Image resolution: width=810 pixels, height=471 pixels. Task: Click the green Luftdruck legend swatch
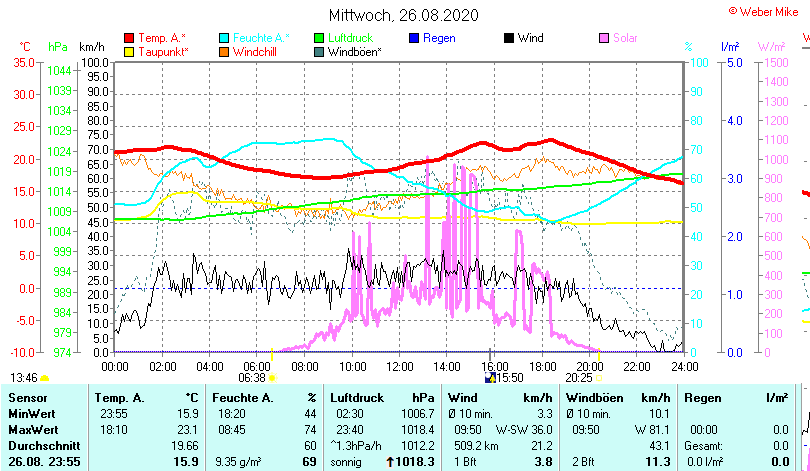(x=319, y=38)
